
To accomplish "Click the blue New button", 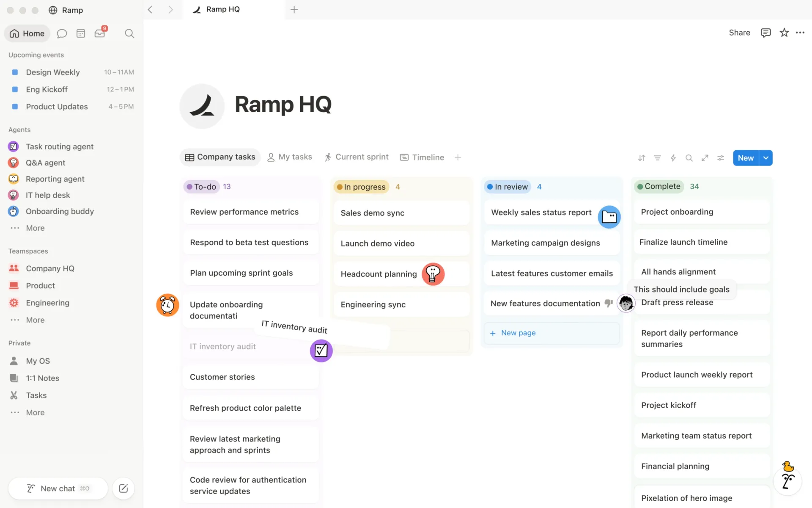I will [x=746, y=158].
